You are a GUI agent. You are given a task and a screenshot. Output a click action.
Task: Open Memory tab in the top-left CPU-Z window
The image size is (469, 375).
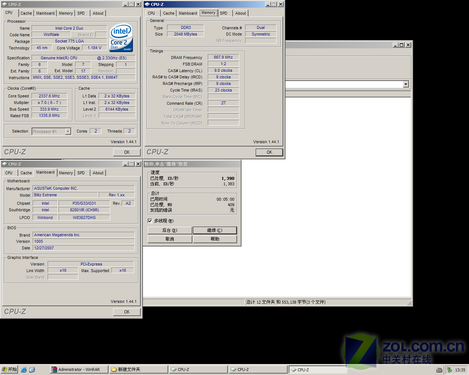pos(66,13)
